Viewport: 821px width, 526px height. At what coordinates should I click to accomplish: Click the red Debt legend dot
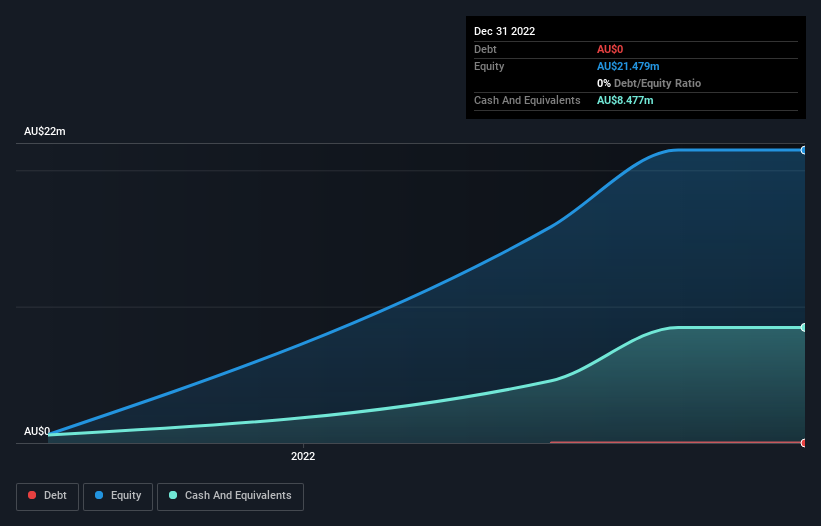point(32,495)
